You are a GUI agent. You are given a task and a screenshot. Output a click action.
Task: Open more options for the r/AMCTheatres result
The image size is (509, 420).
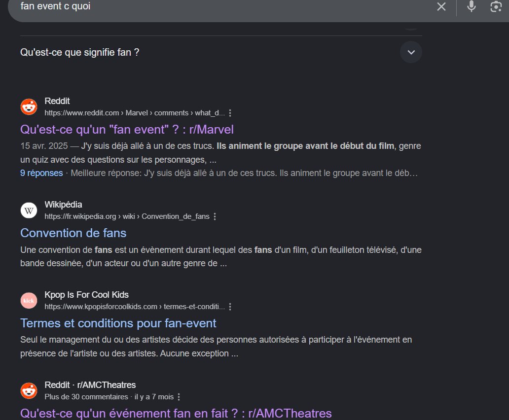point(179,397)
